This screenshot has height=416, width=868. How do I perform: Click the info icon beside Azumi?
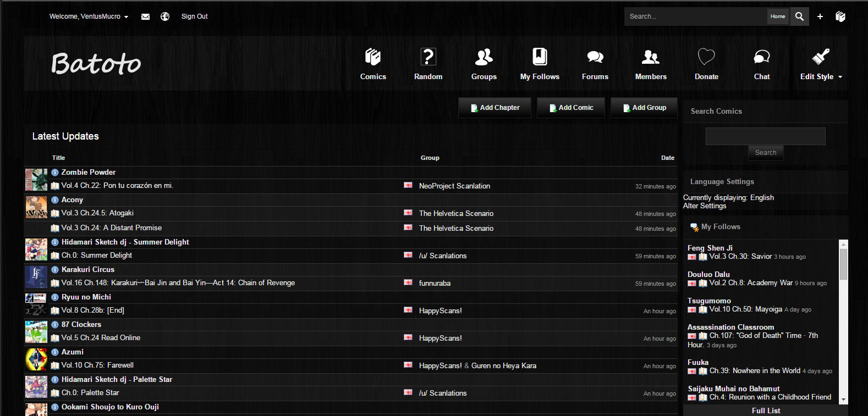55,352
